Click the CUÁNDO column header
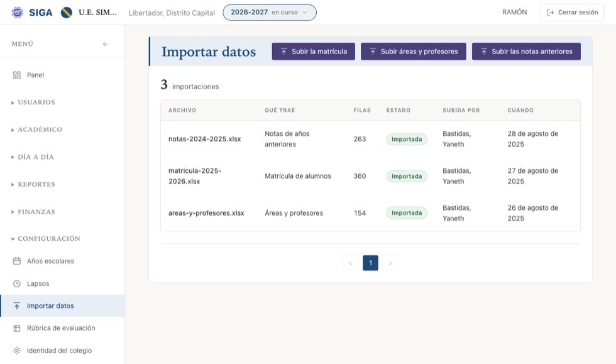The height and width of the screenshot is (364, 616). point(520,111)
